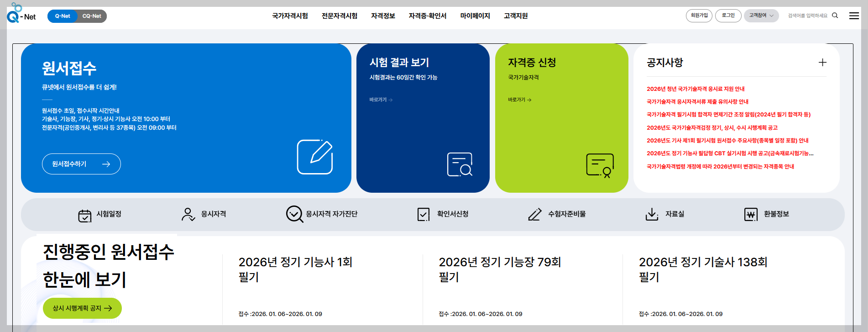
Task: Click the 수험자준비물 pencil icon
Action: tap(535, 214)
